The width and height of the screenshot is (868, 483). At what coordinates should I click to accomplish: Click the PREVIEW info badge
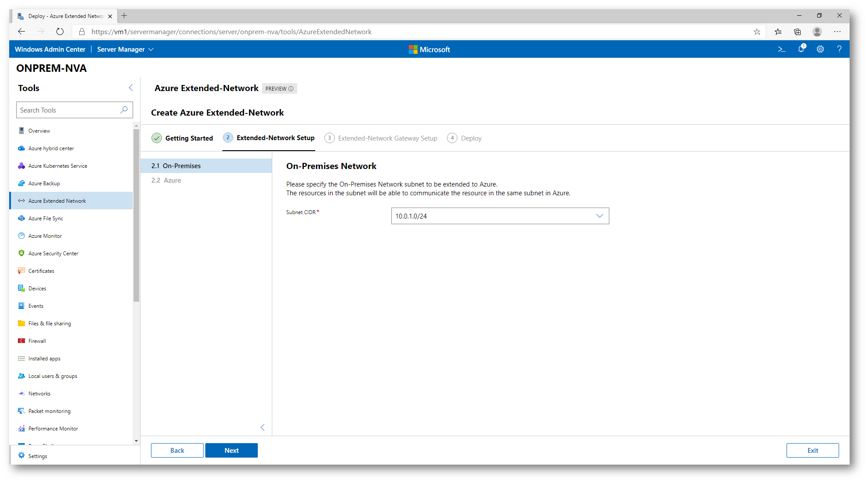tap(279, 88)
